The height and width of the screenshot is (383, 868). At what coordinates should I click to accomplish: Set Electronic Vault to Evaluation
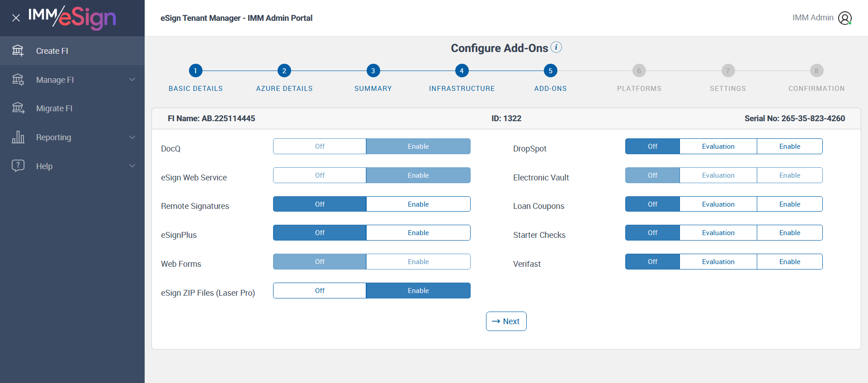(718, 175)
